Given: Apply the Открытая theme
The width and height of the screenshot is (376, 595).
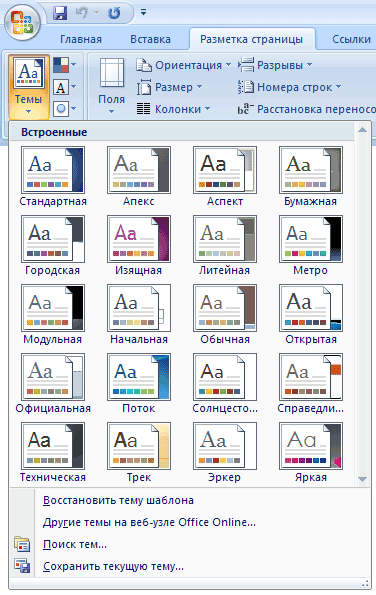Looking at the screenshot, I should (x=311, y=315).
